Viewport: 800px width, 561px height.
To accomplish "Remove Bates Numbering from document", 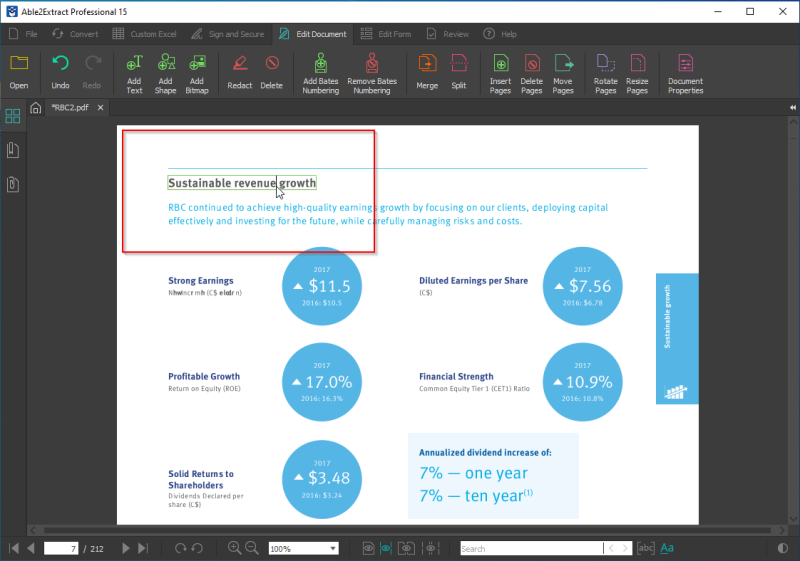I will tap(372, 74).
